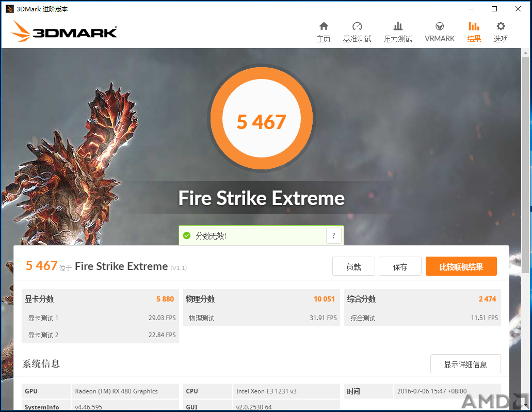Minimize the 3DMark window
This screenshot has width=532, height=412.
coord(471,9)
